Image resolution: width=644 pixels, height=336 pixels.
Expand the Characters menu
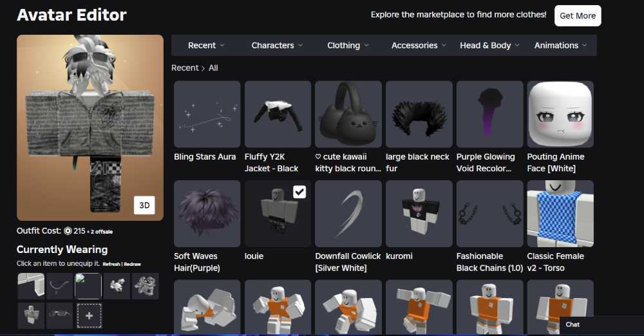click(x=277, y=45)
